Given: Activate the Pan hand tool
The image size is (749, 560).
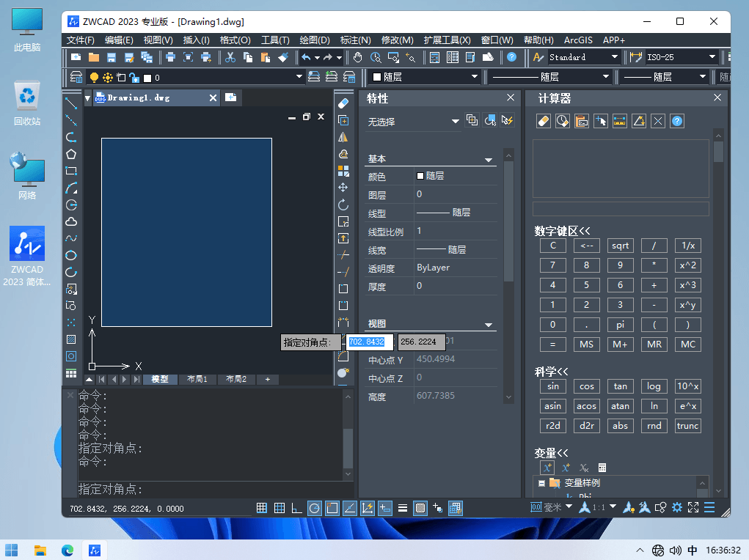Looking at the screenshot, I should (x=358, y=57).
